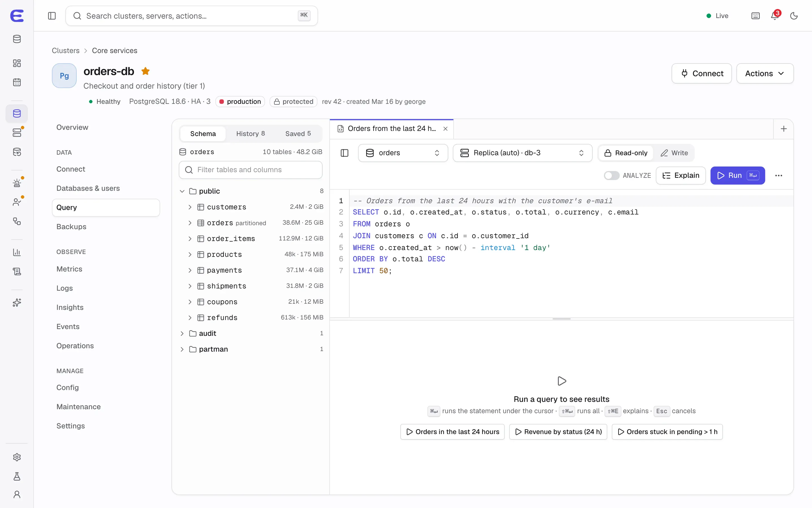Switch to the History tab
Screen dimensions: 812x508
[250, 134]
